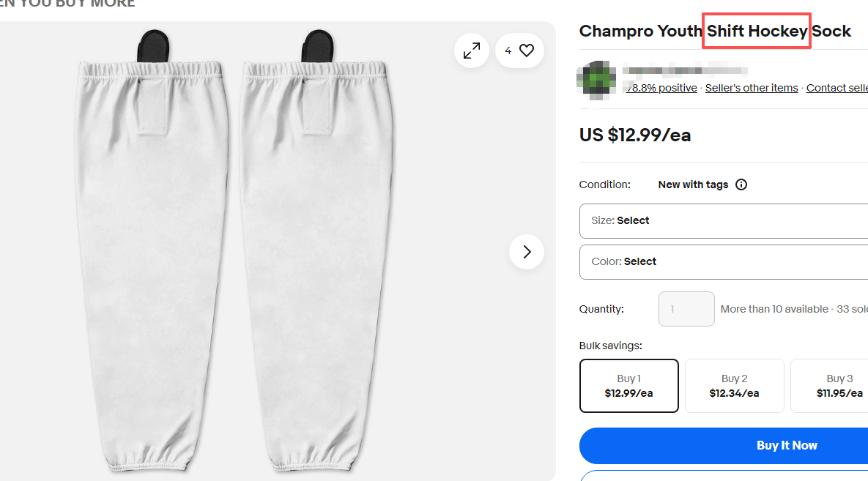The height and width of the screenshot is (481, 868).
Task: Expand product image to fullscreen view
Action: [472, 51]
